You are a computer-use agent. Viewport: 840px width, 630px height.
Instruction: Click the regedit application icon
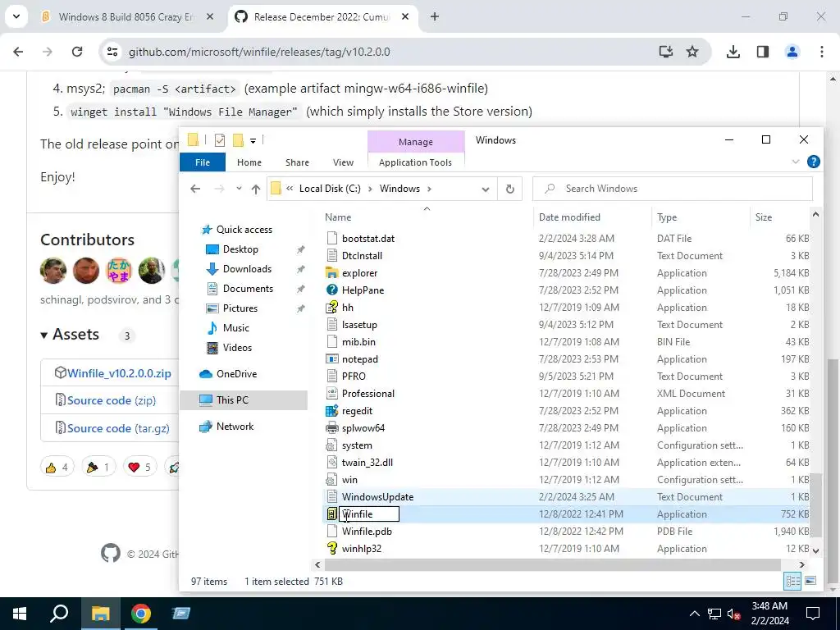coord(332,411)
